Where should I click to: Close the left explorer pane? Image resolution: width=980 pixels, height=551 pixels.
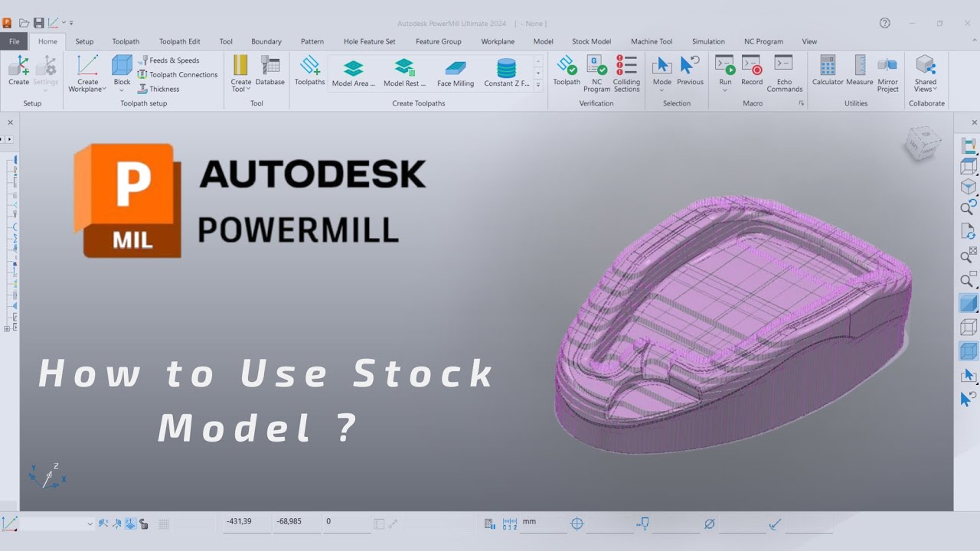(x=10, y=122)
